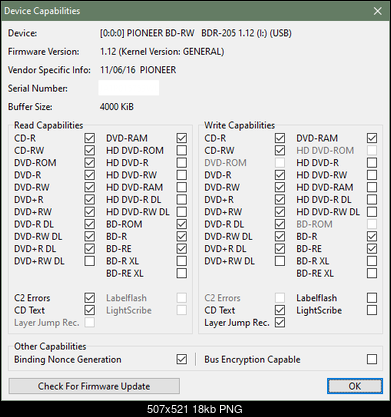
Task: Toggle the Write DVD-R checkbox
Action: tap(280, 175)
